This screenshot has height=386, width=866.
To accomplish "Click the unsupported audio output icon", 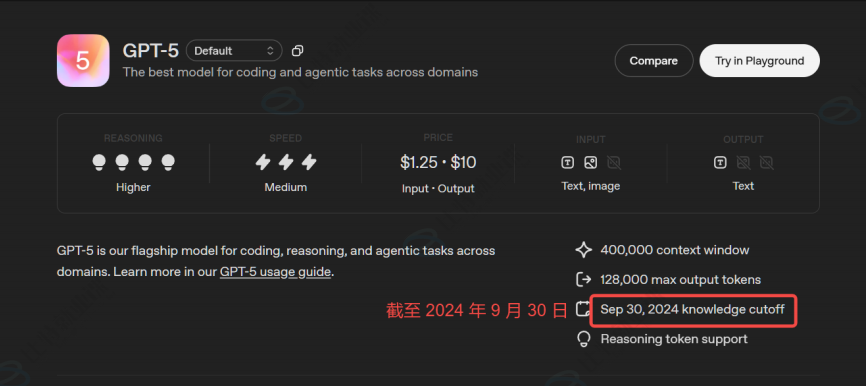I will pyautogui.click(x=766, y=162).
